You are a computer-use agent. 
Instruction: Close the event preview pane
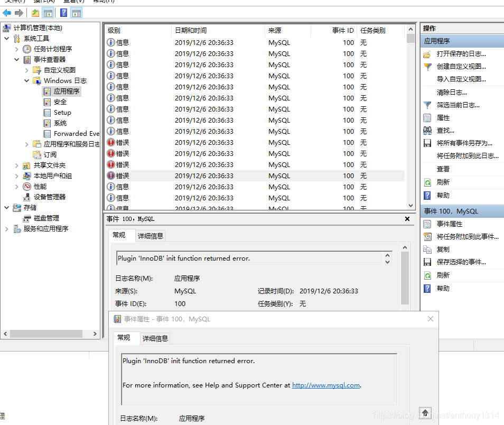click(x=407, y=219)
